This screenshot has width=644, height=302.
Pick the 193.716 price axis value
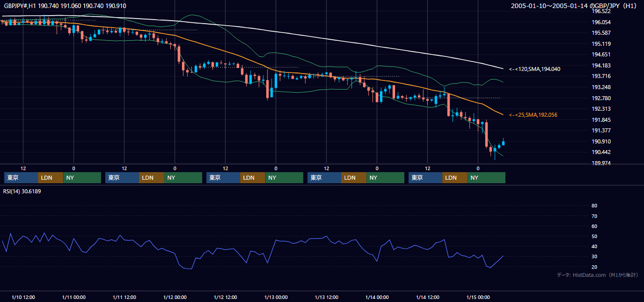[601, 76]
